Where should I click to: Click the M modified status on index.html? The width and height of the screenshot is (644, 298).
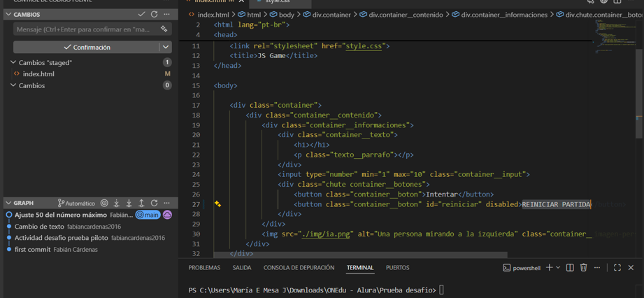(167, 74)
